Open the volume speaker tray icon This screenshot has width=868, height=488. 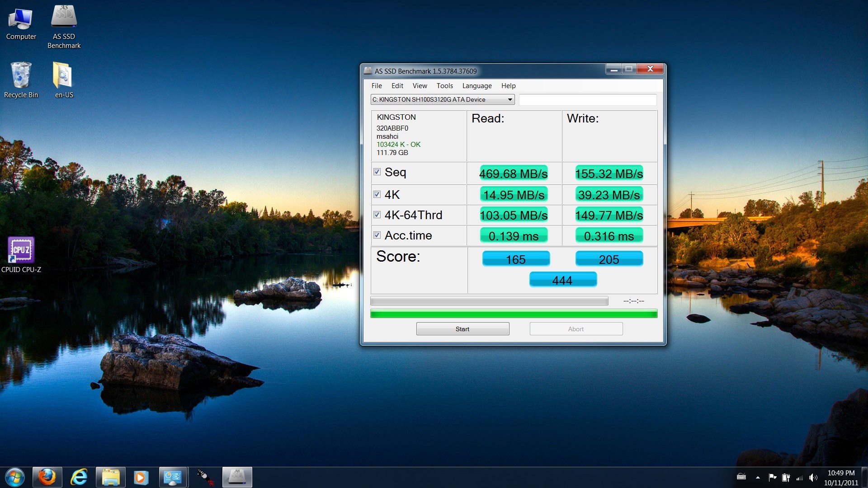coord(813,477)
